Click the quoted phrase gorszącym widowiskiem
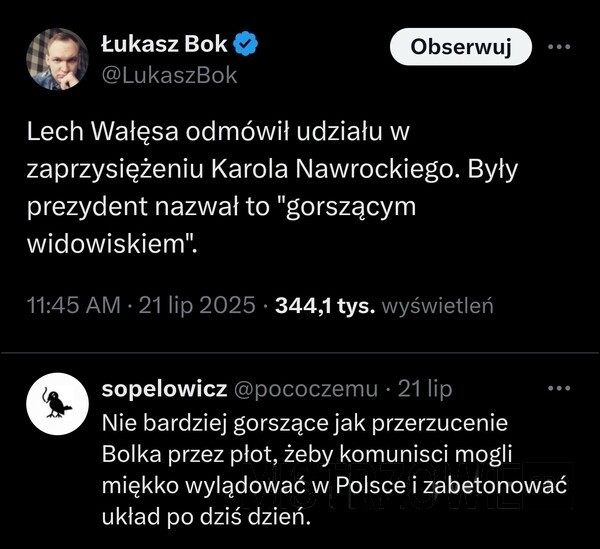The image size is (600, 549). 221,225
